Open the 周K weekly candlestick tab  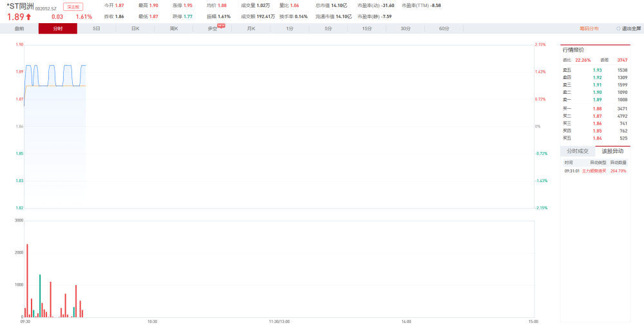click(174, 29)
